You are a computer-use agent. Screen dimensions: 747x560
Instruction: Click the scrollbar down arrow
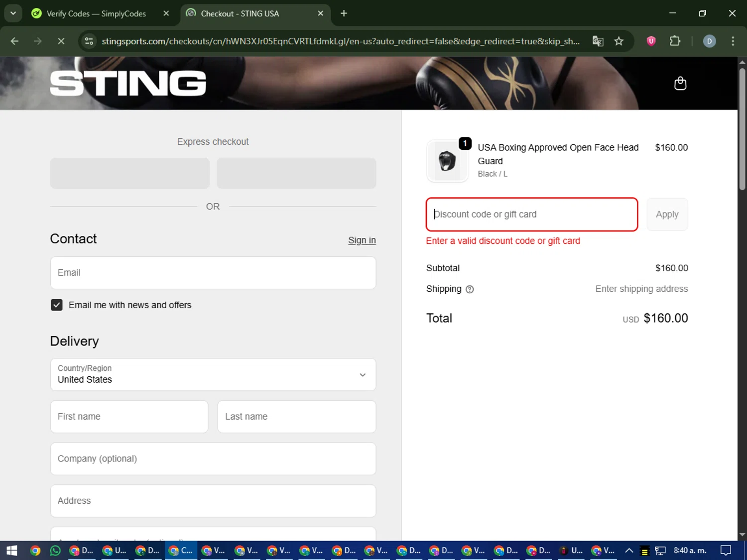pos(742,535)
